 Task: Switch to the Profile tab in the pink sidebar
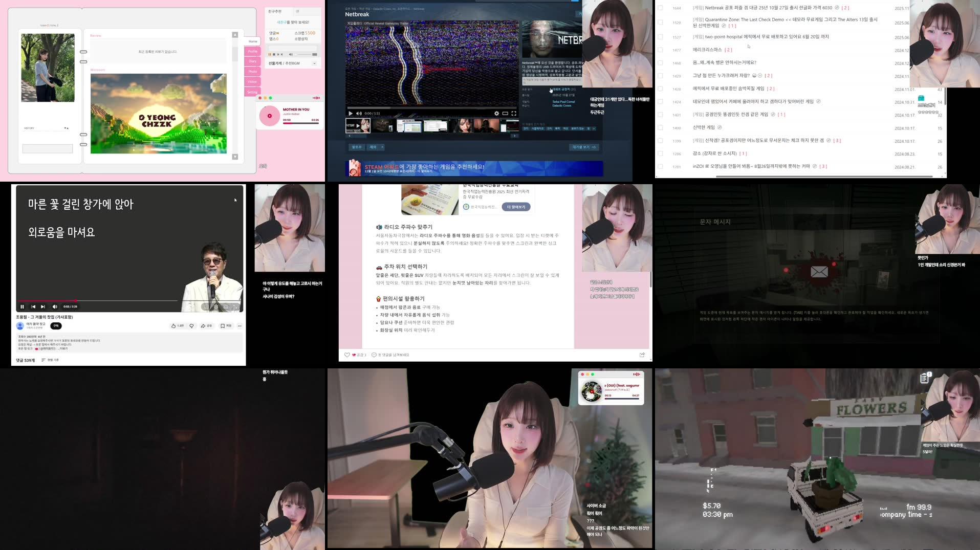(x=252, y=51)
